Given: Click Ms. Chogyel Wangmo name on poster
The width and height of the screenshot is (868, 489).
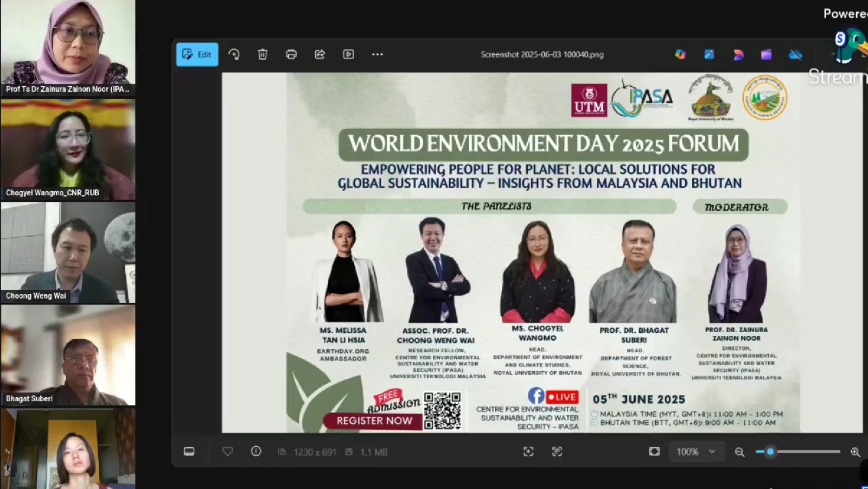Looking at the screenshot, I should click(538, 333).
